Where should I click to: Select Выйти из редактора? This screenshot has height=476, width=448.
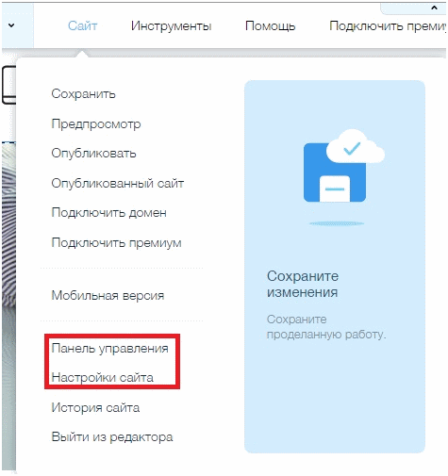[112, 437]
